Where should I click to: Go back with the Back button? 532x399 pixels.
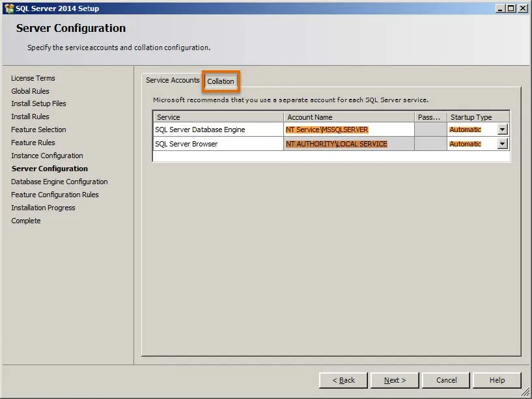point(343,380)
